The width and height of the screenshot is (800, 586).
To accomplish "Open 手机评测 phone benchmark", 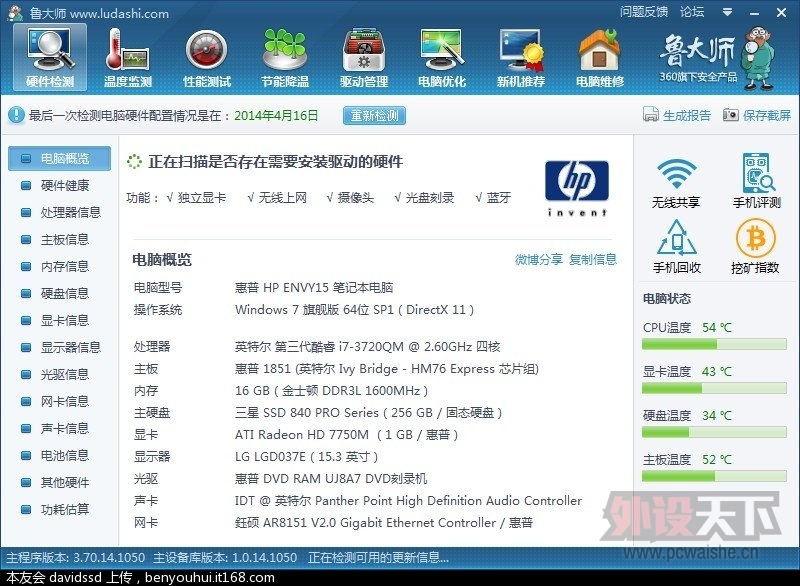I will [757, 181].
